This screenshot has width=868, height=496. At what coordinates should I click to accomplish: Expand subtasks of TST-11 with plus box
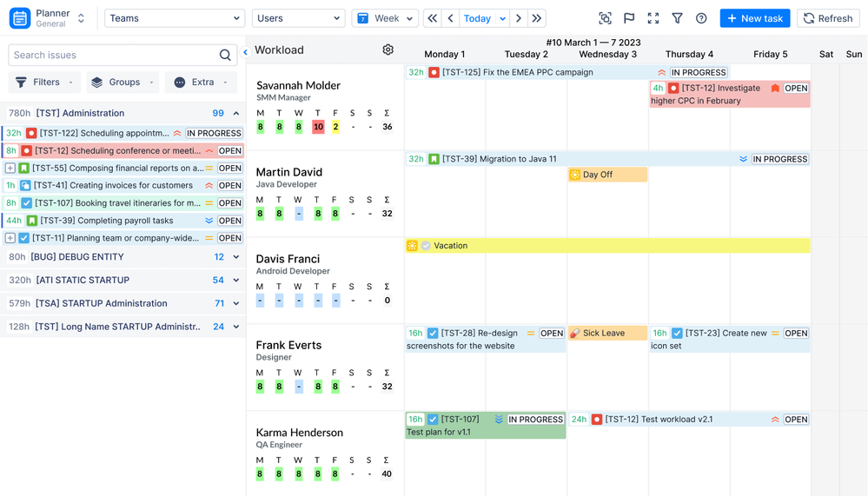[10, 238]
